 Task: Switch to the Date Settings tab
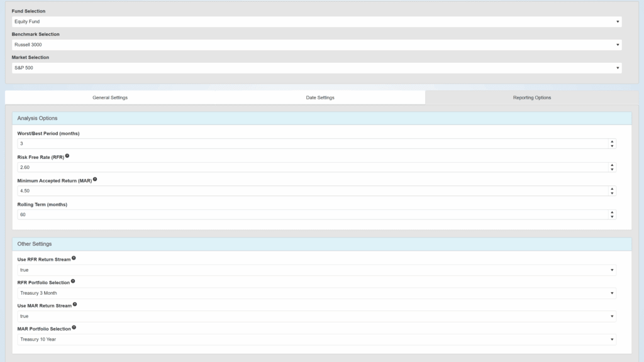(320, 97)
